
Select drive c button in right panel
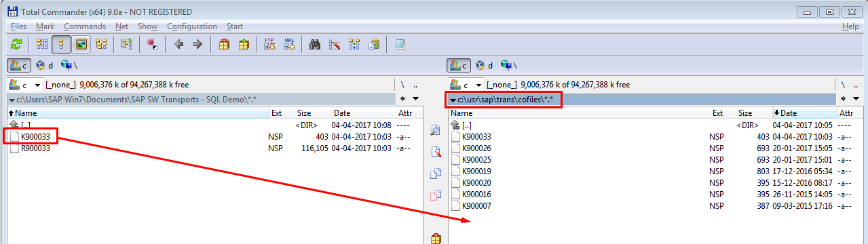(459, 66)
